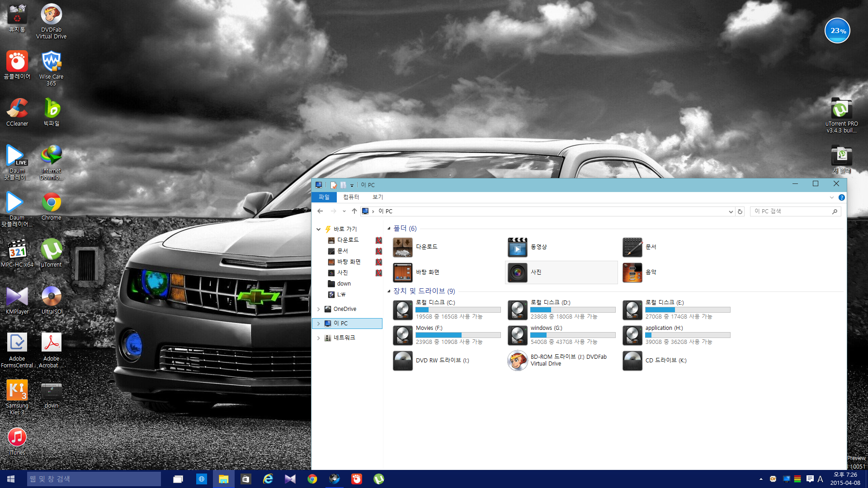868x488 pixels.
Task: Select the UltraISO desktop icon
Action: point(51,300)
